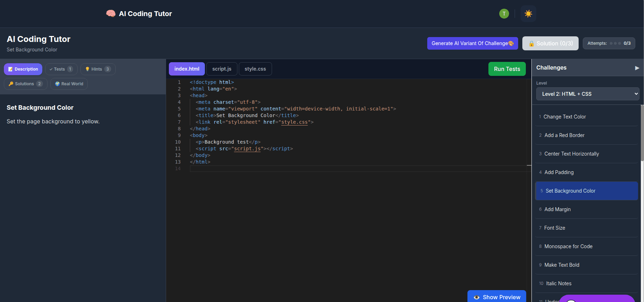Select the Add a Red Border challenge
This screenshot has width=644, height=302.
tap(587, 135)
